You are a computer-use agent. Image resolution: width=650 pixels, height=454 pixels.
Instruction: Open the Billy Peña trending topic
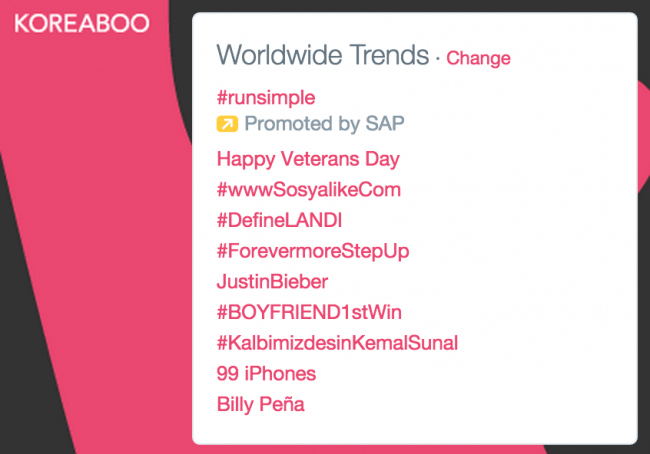261,404
